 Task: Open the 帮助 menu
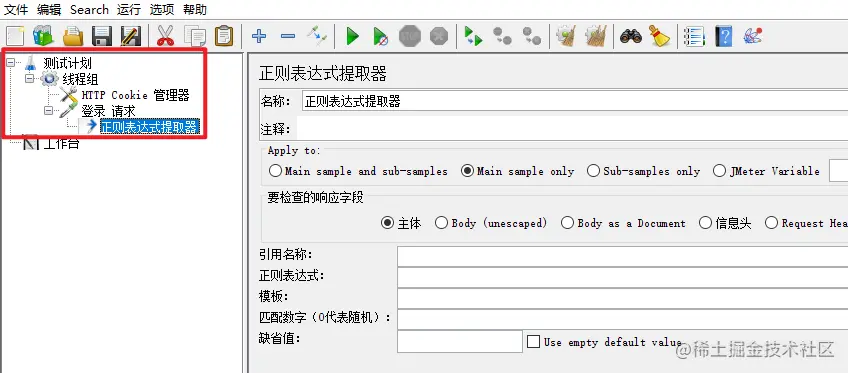pyautogui.click(x=195, y=10)
